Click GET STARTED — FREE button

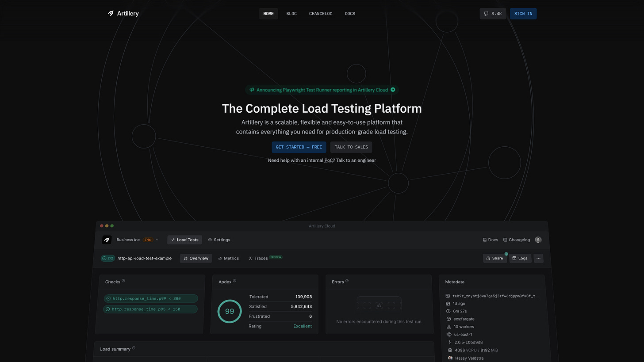point(299,147)
